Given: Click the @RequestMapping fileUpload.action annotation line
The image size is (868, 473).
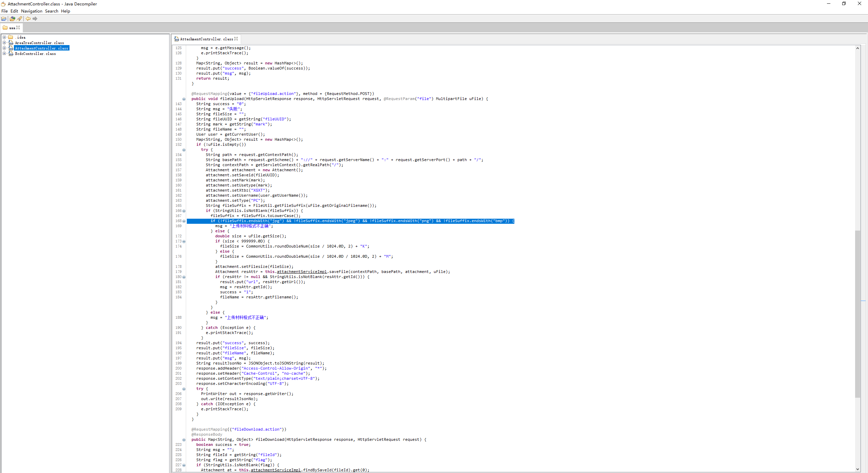Looking at the screenshot, I should click(x=283, y=94).
